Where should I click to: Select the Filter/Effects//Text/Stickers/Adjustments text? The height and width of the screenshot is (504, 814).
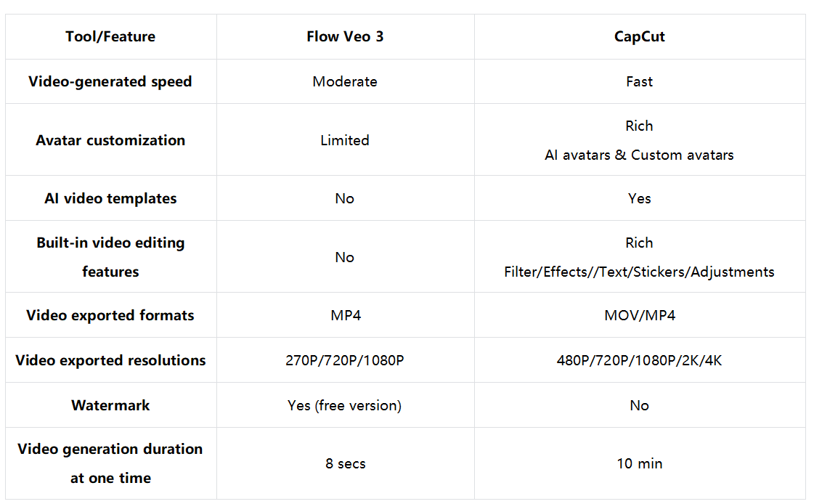(640, 272)
